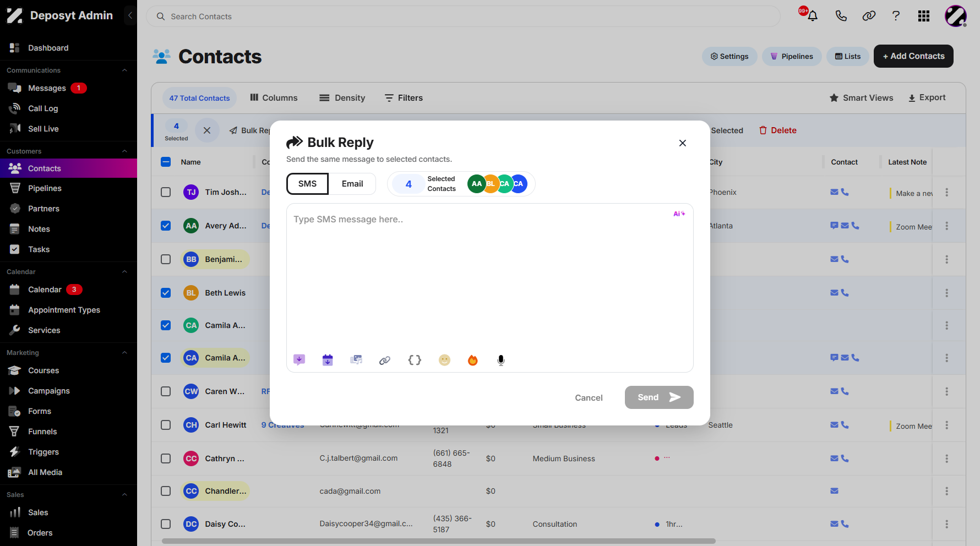
Task: Record a voice message with the microphone icon
Action: [x=501, y=360]
